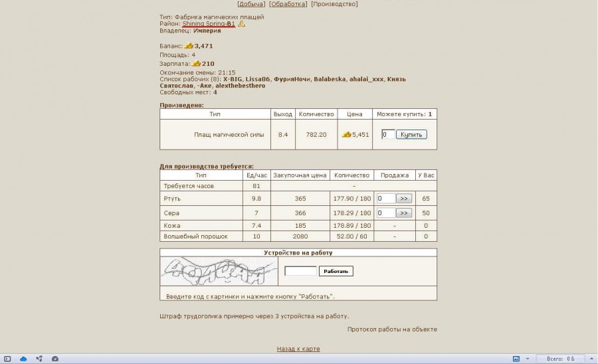Click the Ртуть row label
Image resolution: width=598 pixels, height=364 pixels.
(172, 198)
